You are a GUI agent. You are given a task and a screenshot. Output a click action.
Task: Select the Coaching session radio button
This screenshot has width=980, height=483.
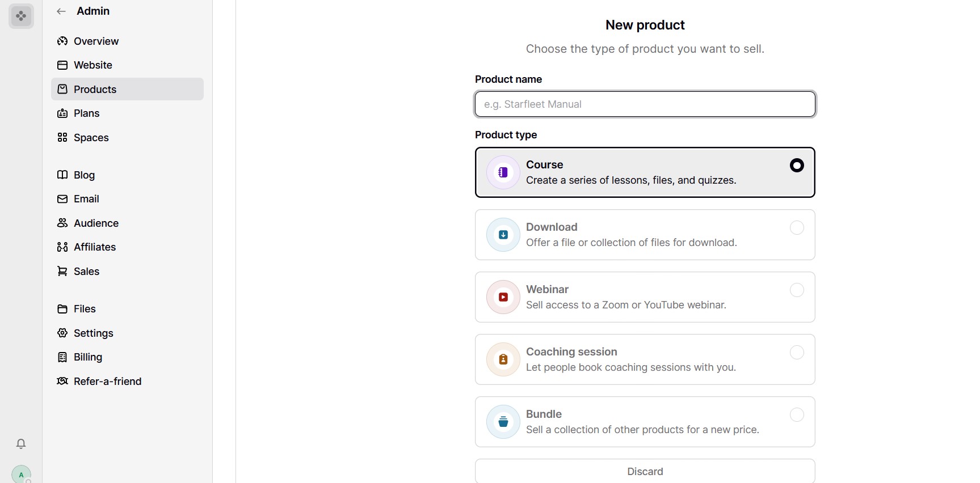point(797,353)
